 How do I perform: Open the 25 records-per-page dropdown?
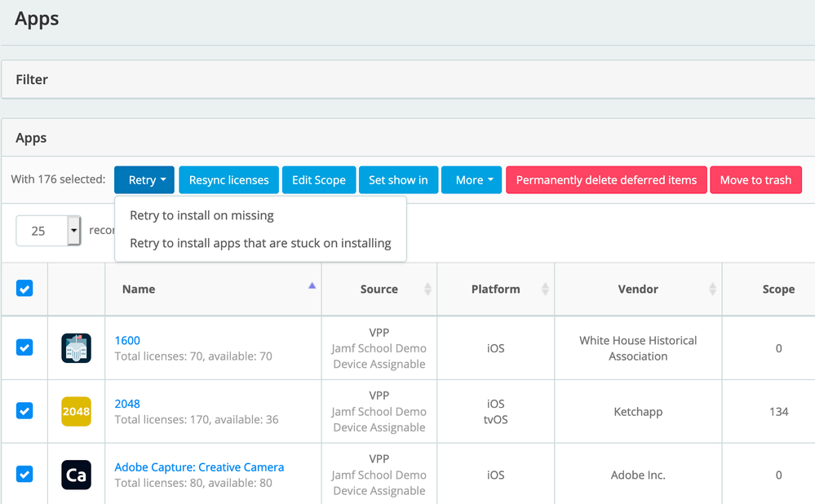click(x=48, y=231)
